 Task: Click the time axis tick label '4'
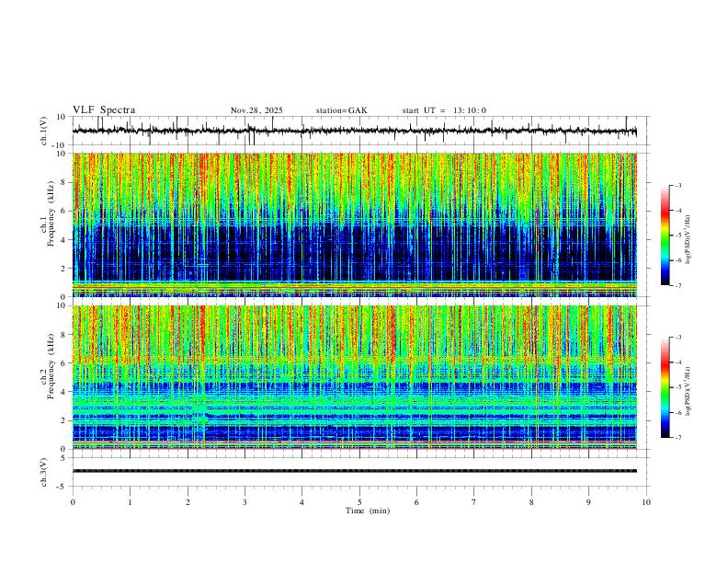point(302,502)
